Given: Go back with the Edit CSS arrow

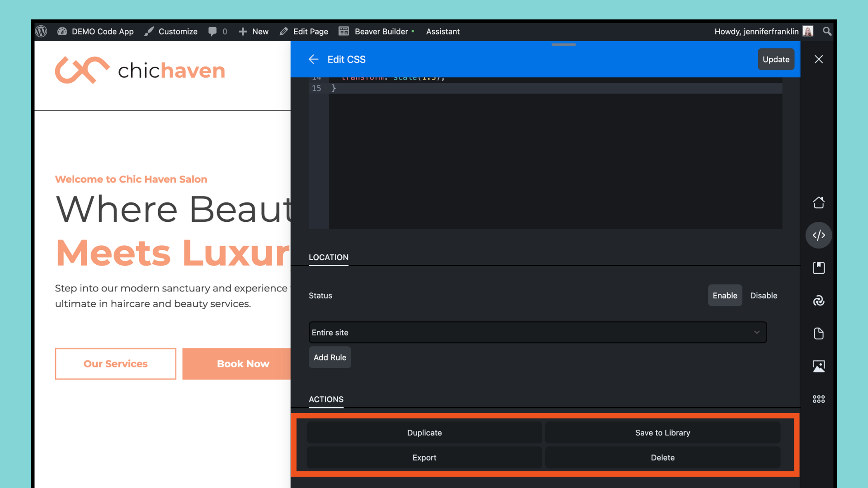Looking at the screenshot, I should (x=313, y=59).
